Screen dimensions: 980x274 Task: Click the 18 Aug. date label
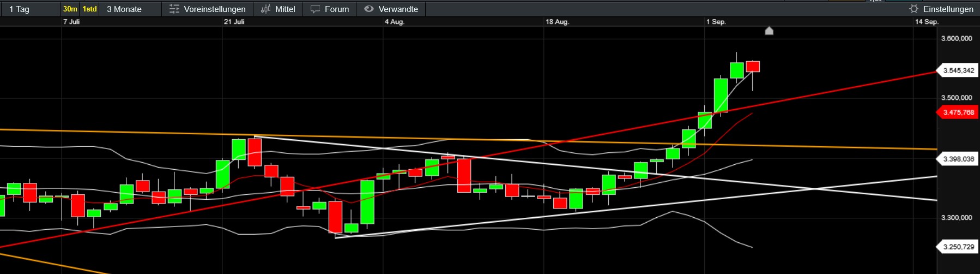(x=557, y=22)
